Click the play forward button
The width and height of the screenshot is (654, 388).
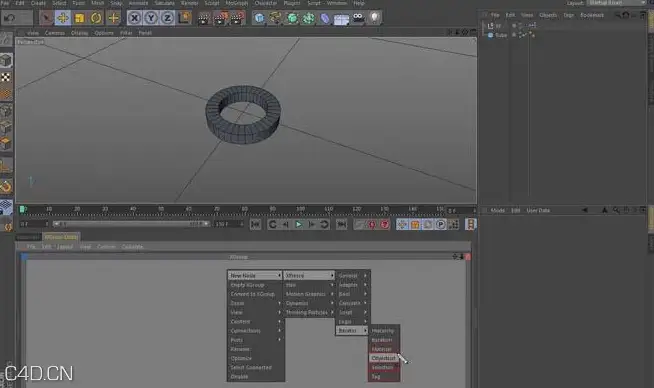coord(299,224)
